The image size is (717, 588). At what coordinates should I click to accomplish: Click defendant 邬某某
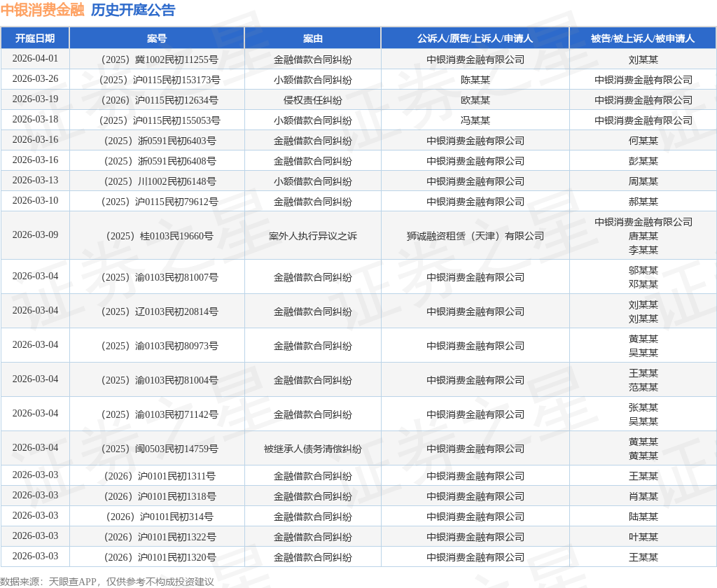[643, 270]
